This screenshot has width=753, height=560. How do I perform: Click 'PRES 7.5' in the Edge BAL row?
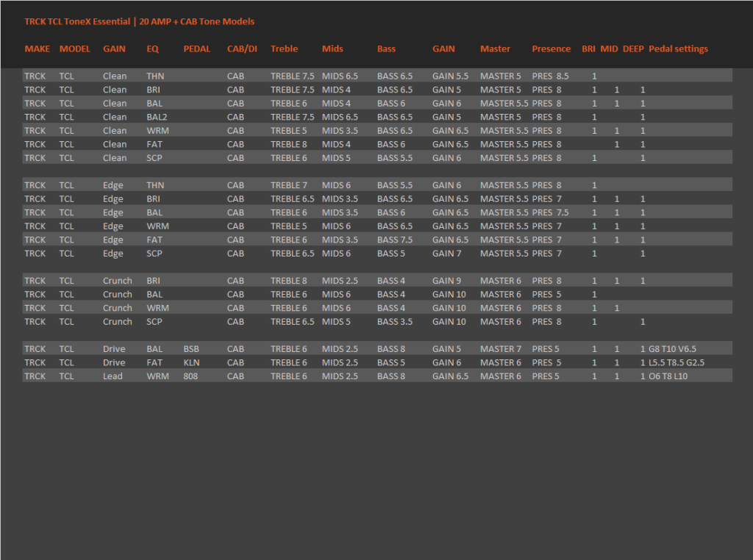(550, 212)
